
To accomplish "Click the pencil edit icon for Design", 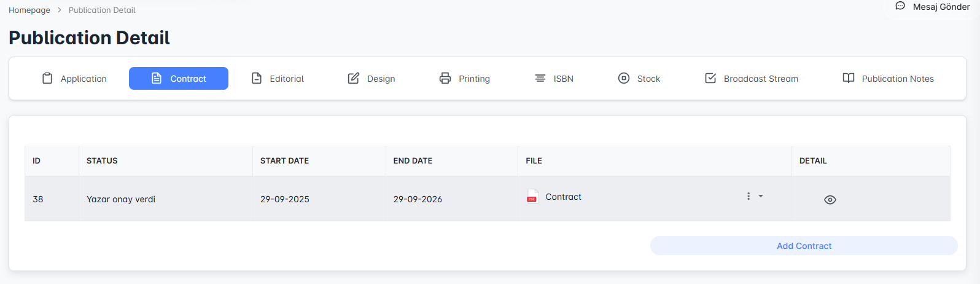I will [354, 78].
